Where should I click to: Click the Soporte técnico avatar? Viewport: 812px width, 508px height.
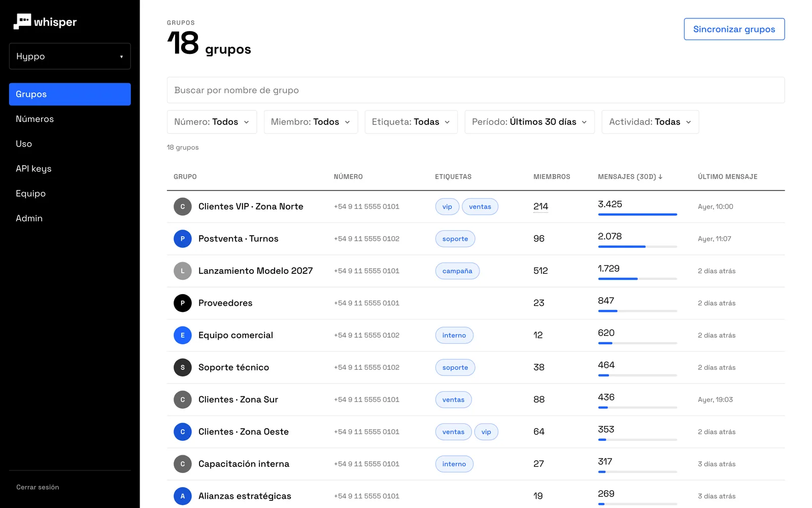[183, 367]
